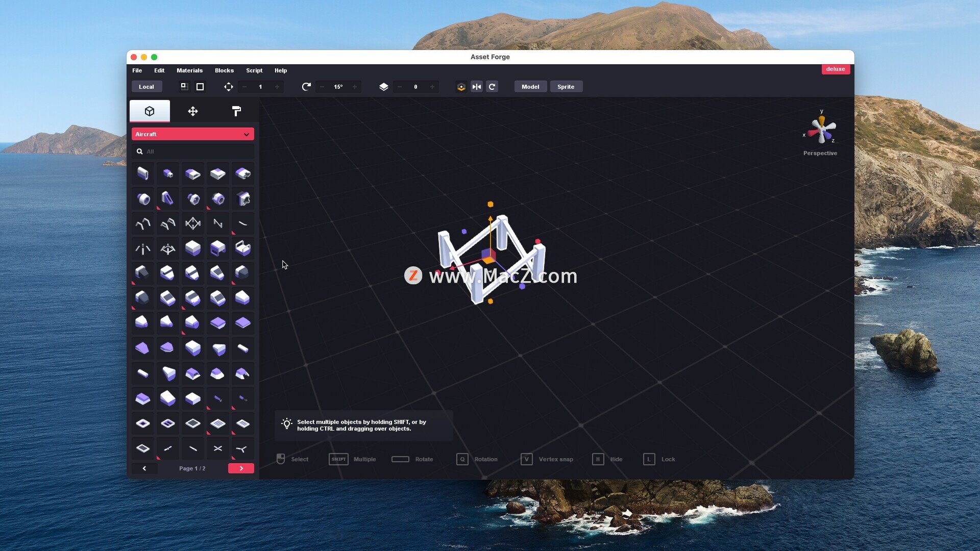The width and height of the screenshot is (980, 551).
Task: Click the move snap value field showing 1
Action: [x=260, y=87]
